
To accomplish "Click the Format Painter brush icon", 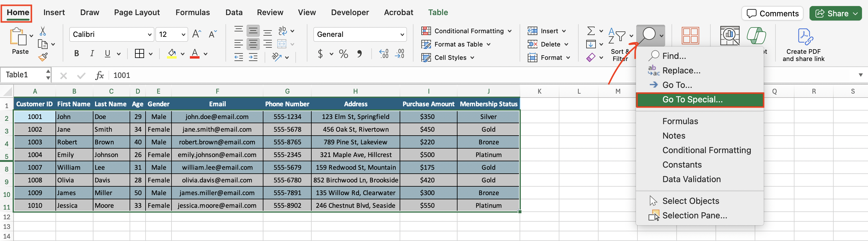I will [x=43, y=57].
